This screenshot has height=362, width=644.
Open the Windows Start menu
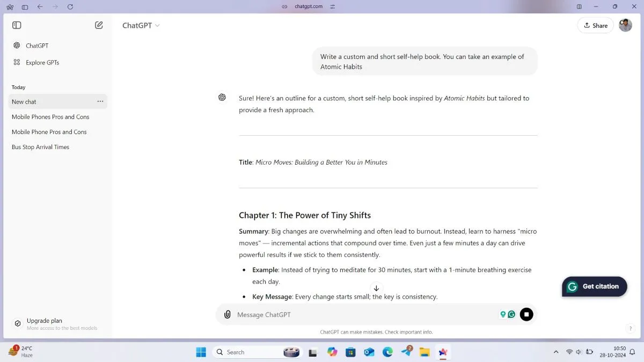coord(201,352)
